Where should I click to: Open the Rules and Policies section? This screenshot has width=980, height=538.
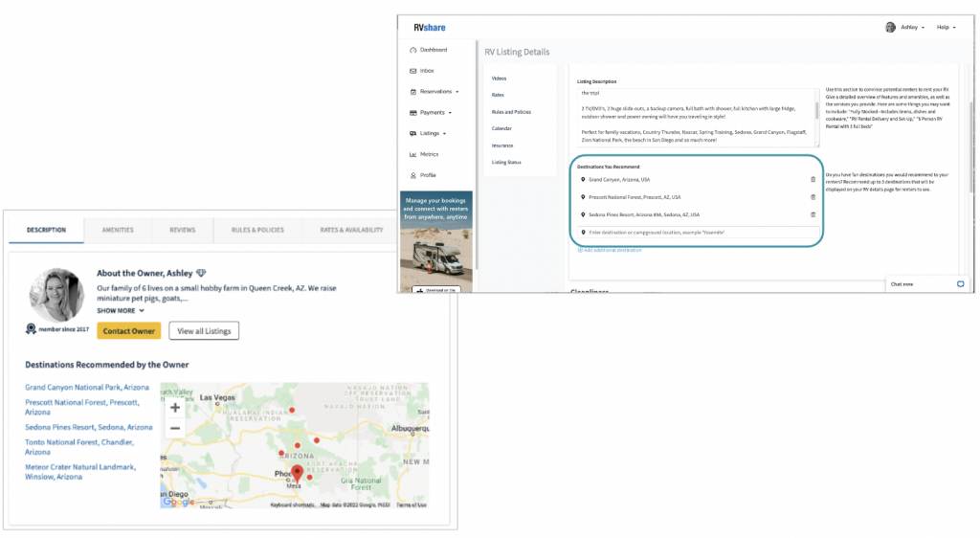[511, 112]
